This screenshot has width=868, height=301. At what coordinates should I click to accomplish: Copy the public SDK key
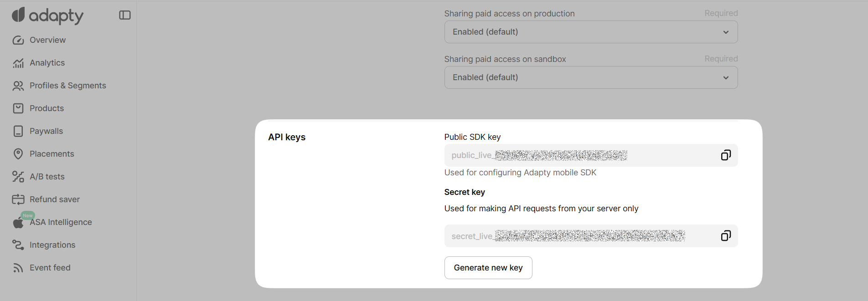click(x=726, y=155)
